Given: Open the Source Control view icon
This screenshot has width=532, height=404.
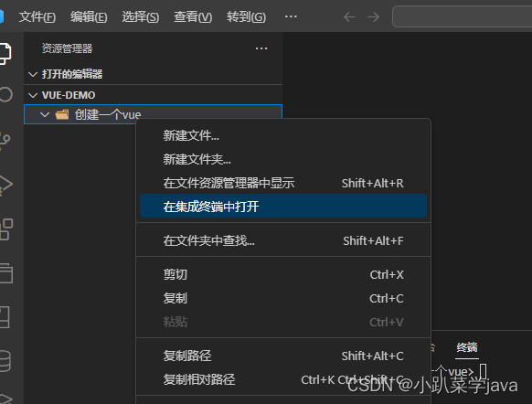Looking at the screenshot, I should [5, 140].
